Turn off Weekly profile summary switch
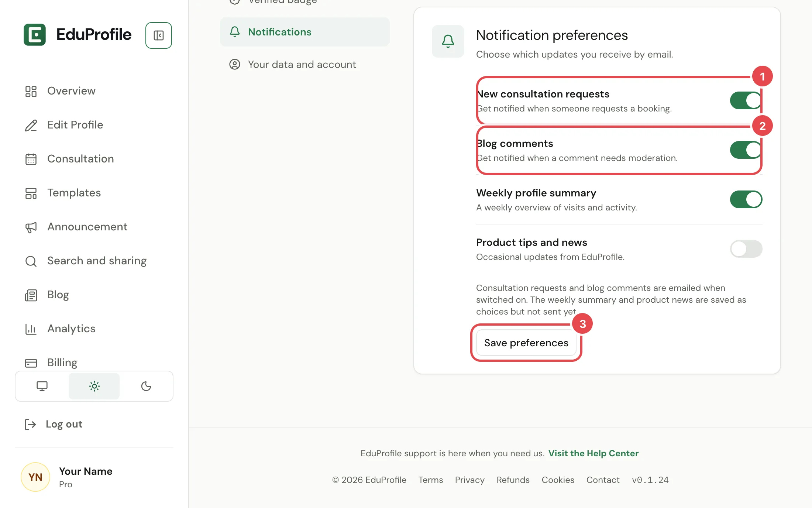812x508 pixels. coord(746,199)
